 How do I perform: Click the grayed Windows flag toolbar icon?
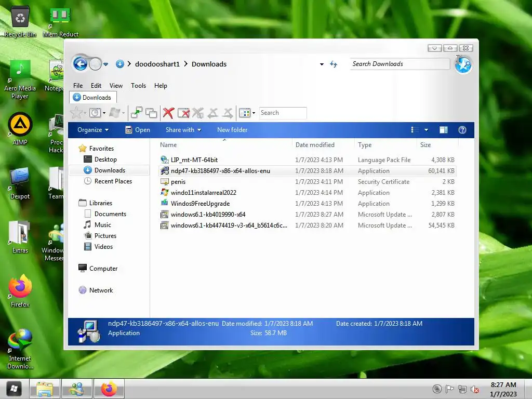115,113
